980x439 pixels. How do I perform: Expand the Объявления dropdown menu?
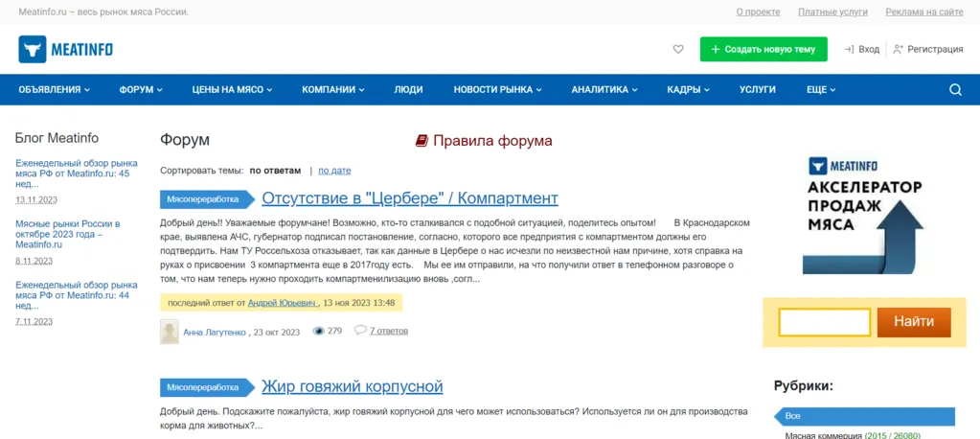(54, 90)
